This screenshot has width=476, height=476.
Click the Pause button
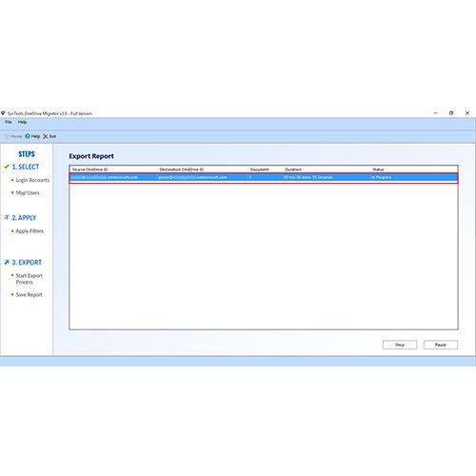click(x=441, y=345)
